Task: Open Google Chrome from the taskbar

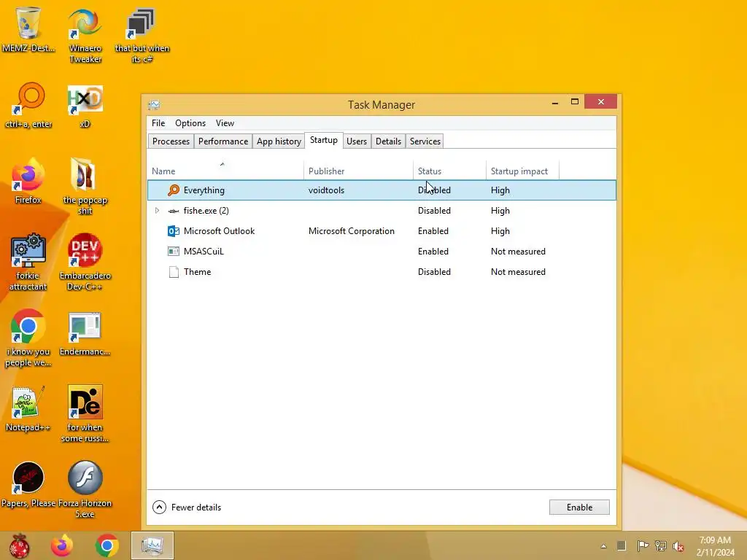Action: click(107, 545)
